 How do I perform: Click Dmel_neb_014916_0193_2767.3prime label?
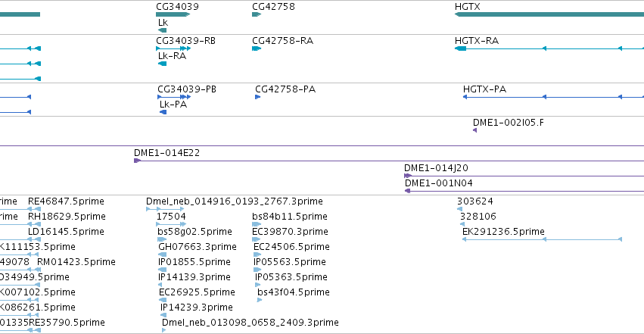[234, 201]
